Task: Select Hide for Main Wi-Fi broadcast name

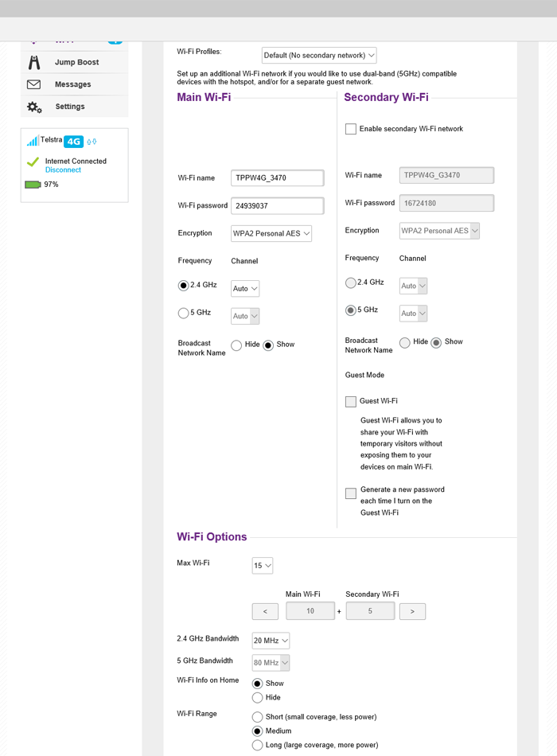Action: click(236, 345)
